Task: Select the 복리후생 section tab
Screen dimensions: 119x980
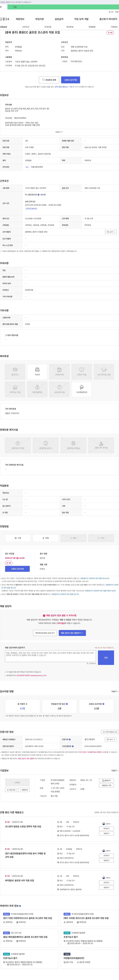Action: point(70,27)
